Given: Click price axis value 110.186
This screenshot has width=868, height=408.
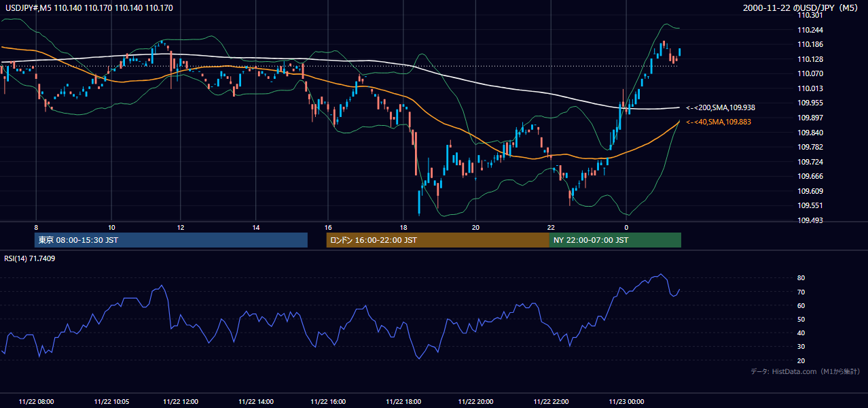Looking at the screenshot, I should [812, 44].
